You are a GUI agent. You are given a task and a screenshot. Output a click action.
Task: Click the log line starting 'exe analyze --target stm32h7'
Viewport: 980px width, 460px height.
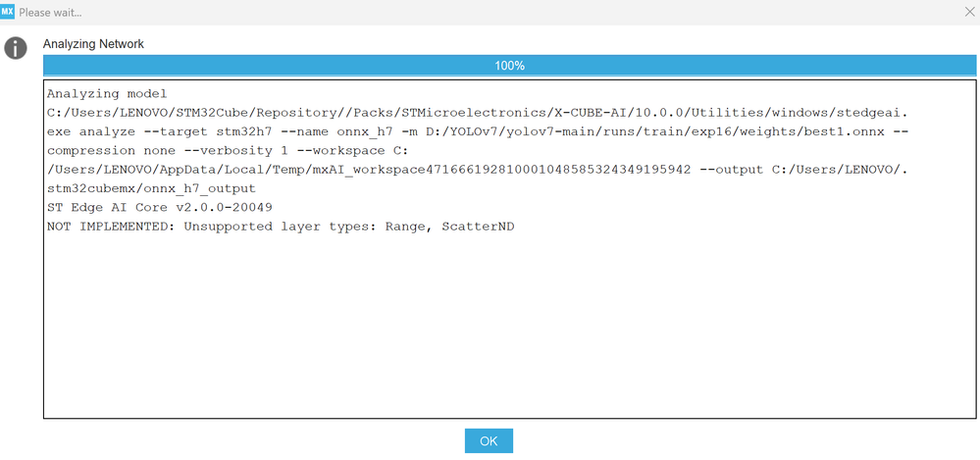point(478,131)
